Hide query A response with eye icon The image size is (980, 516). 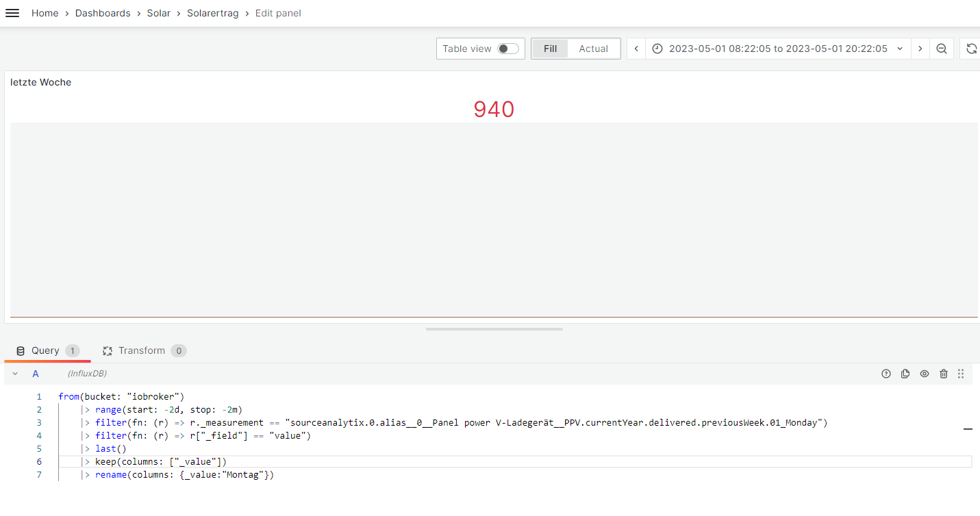point(925,374)
